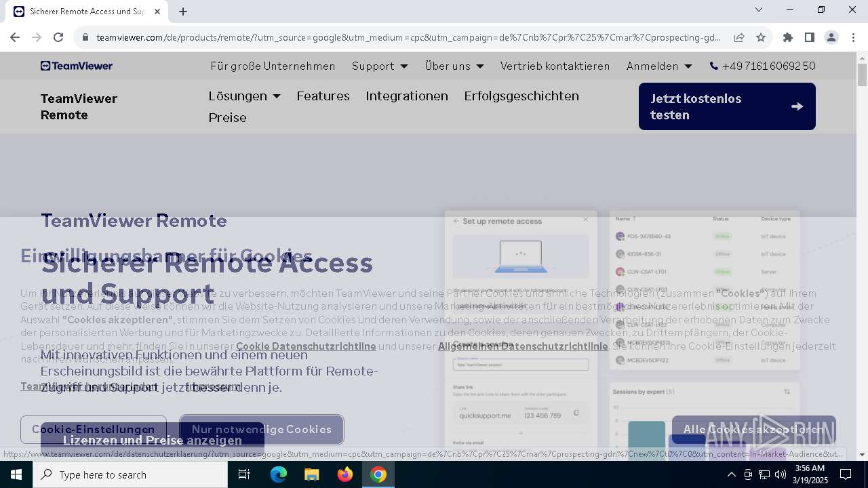Click the browser address bar URL

tap(408, 37)
